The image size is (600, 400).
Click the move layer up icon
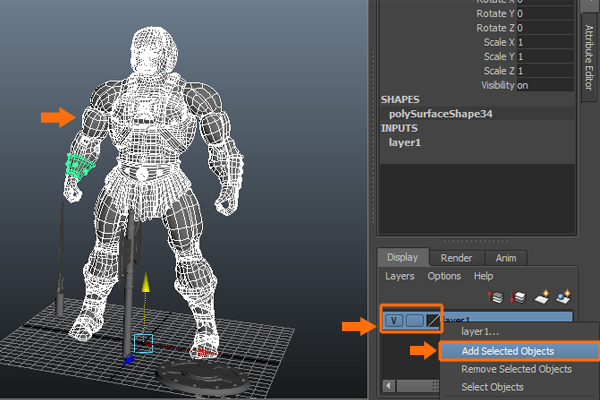pos(495,297)
